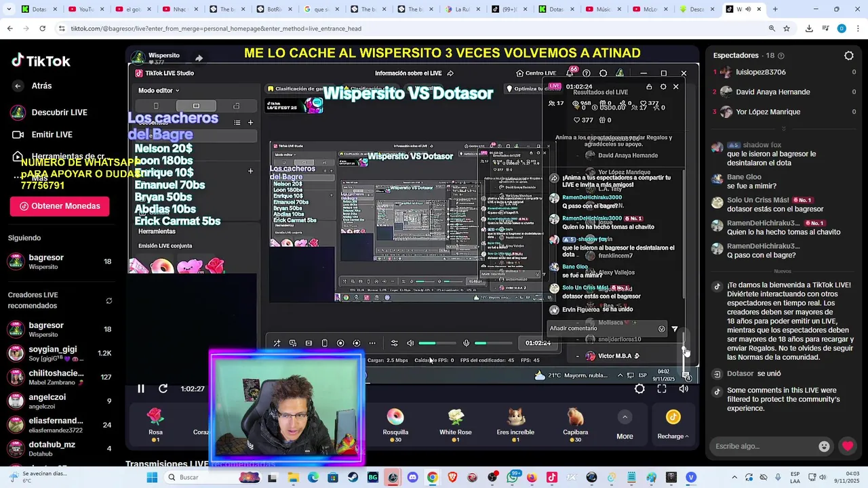Select the landscape layout toggle in LIVE Studio
The height and width of the screenshot is (488, 868).
pos(196,106)
